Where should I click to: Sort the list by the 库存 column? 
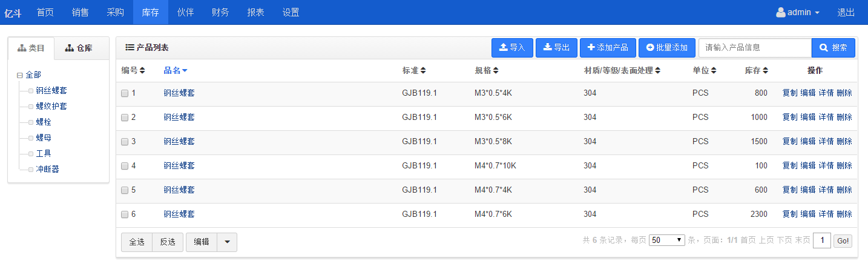(757, 70)
